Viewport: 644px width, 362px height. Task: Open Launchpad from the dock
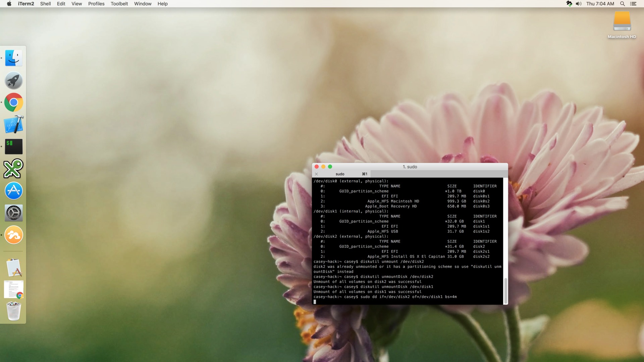pyautogui.click(x=13, y=80)
